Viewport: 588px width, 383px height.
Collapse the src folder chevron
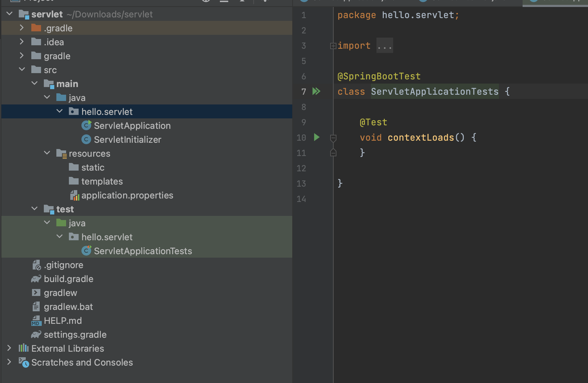coord(22,69)
